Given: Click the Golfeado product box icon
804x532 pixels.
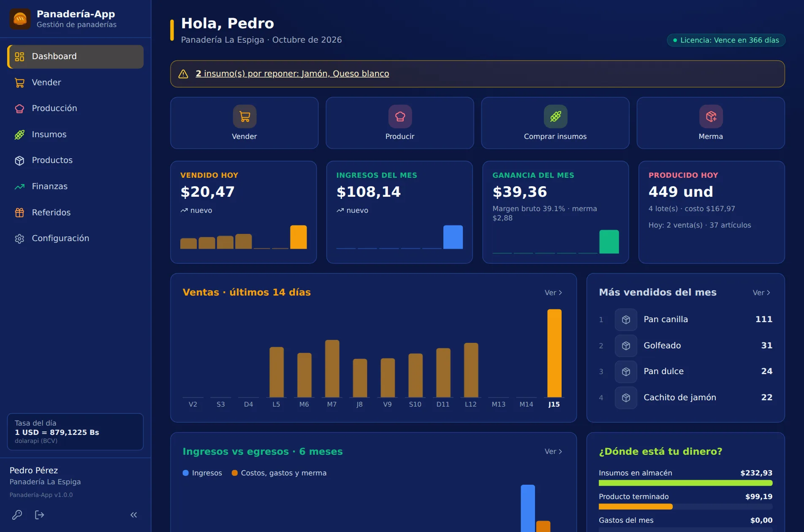Looking at the screenshot, I should pos(626,346).
